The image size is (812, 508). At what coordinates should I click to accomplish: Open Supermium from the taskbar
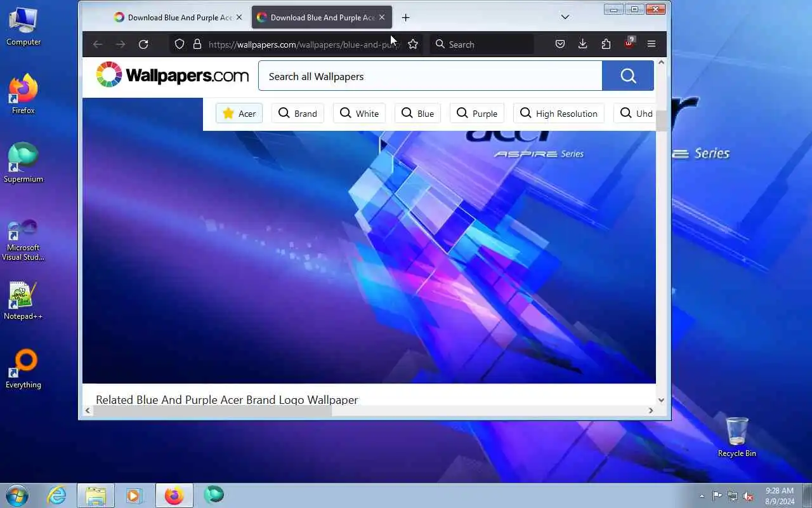click(x=214, y=495)
